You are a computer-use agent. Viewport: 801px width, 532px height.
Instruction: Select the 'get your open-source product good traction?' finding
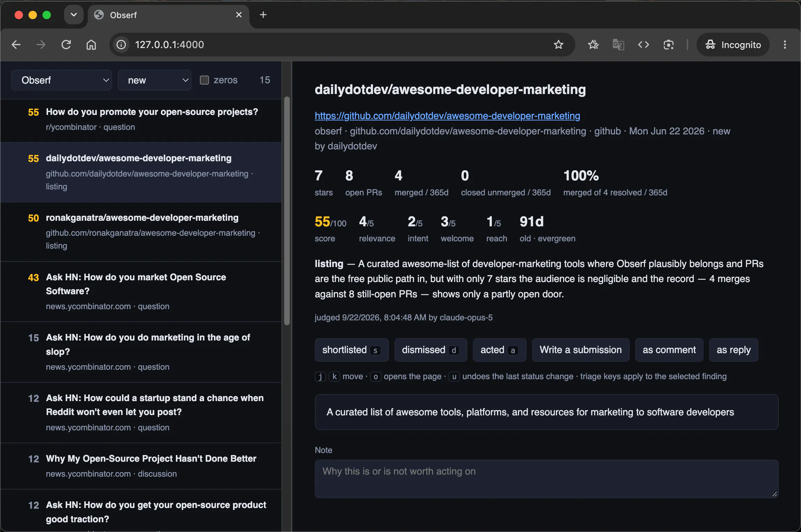141,511
